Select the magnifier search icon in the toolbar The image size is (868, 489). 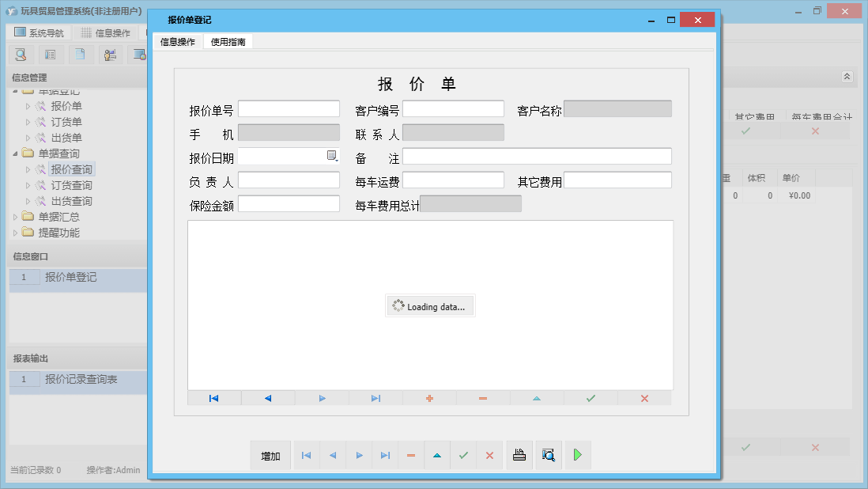pyautogui.click(x=20, y=54)
